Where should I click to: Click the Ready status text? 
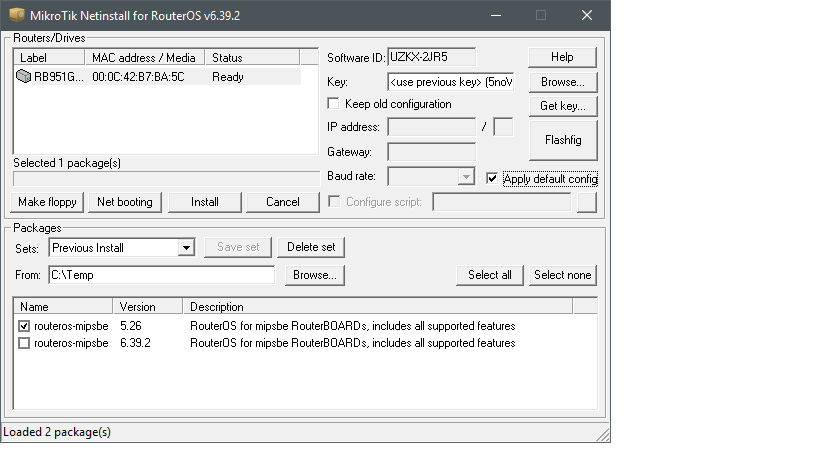click(x=228, y=77)
